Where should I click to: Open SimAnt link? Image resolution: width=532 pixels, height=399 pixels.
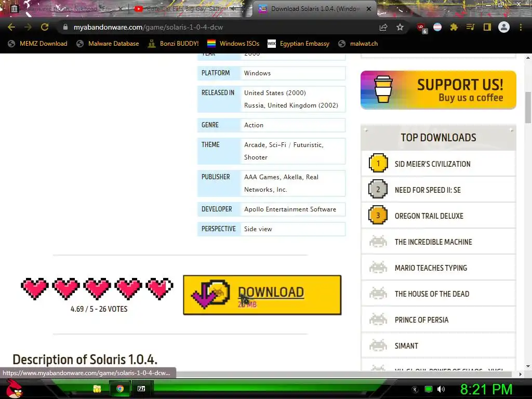point(406,345)
